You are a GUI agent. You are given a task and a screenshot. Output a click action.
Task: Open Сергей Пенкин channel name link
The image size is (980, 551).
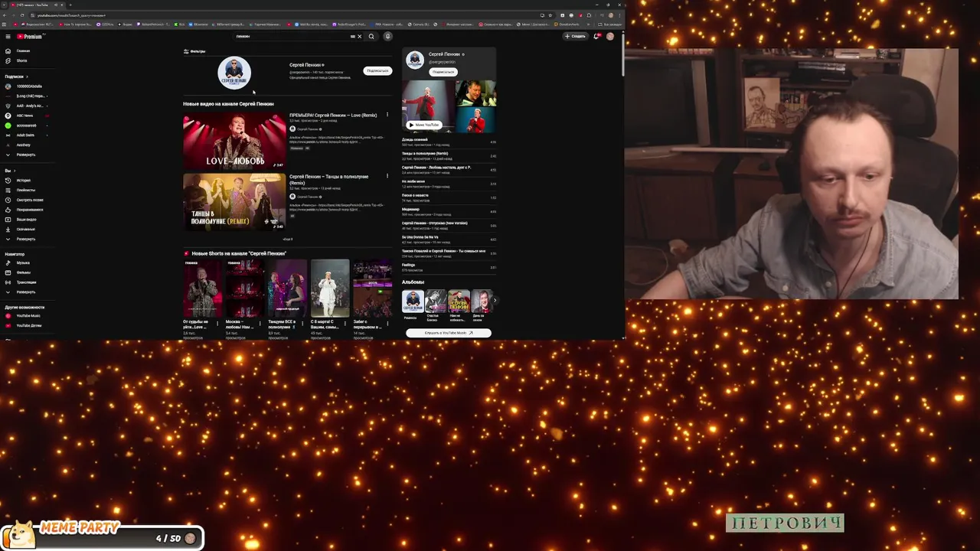click(x=305, y=65)
